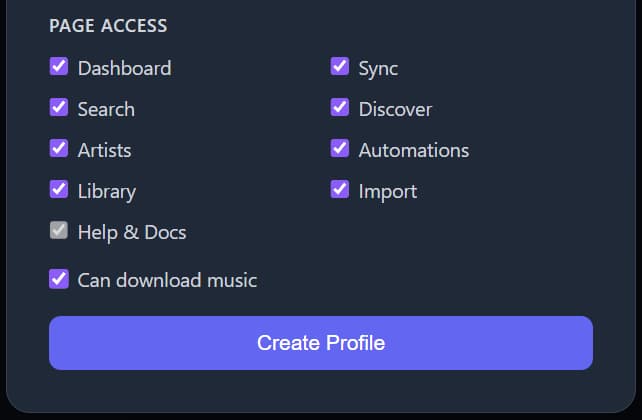Toggle the Automations checkbox
This screenshot has width=642, height=420.
pos(340,149)
